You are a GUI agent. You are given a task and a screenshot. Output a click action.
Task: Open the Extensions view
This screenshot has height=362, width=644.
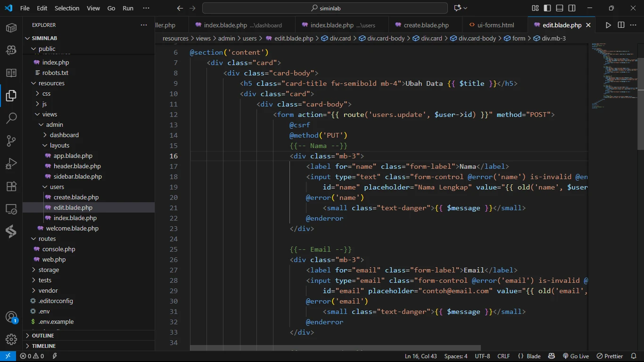(x=11, y=186)
